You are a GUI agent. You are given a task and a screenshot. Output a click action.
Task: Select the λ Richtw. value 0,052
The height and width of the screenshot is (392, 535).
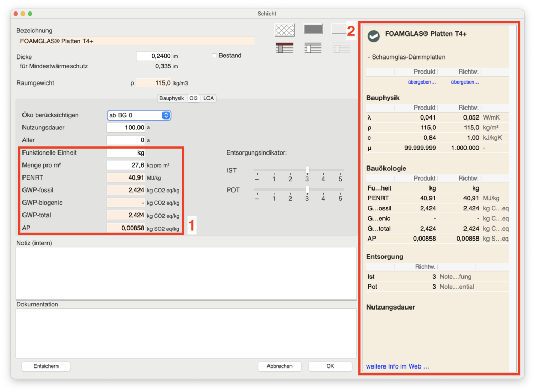coord(471,117)
